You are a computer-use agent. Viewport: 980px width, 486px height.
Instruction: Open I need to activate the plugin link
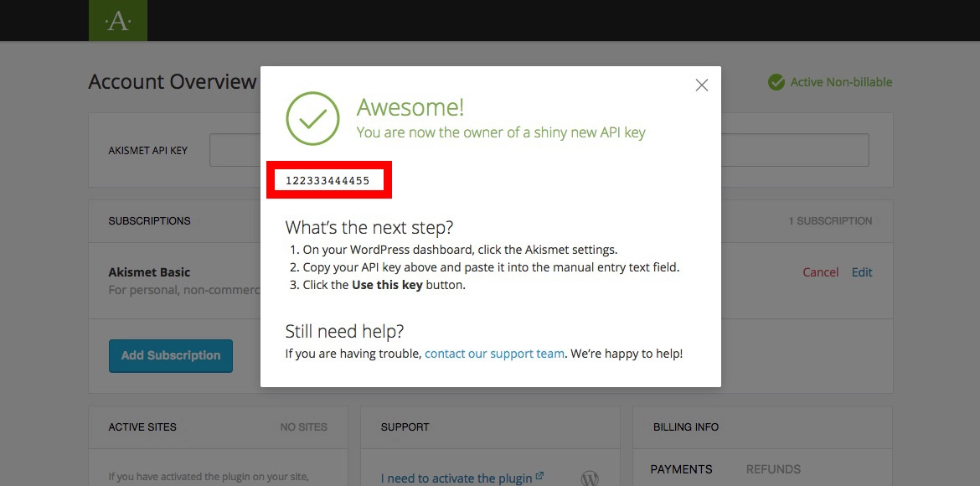(456, 478)
